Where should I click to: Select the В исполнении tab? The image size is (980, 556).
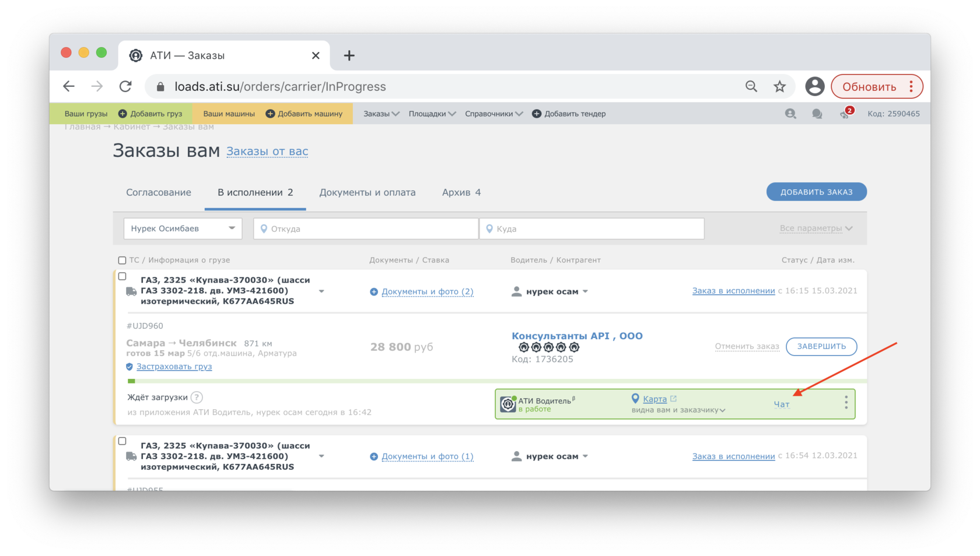tap(255, 192)
